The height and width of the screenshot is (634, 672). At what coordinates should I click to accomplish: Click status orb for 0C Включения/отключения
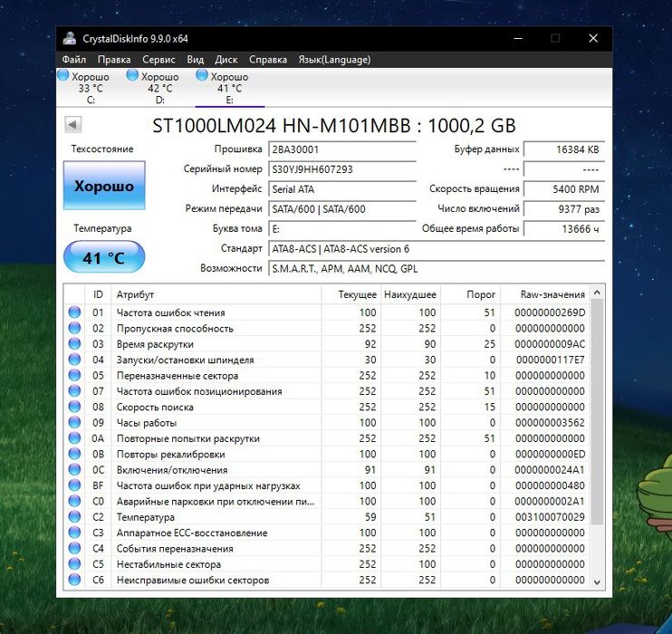click(x=74, y=469)
